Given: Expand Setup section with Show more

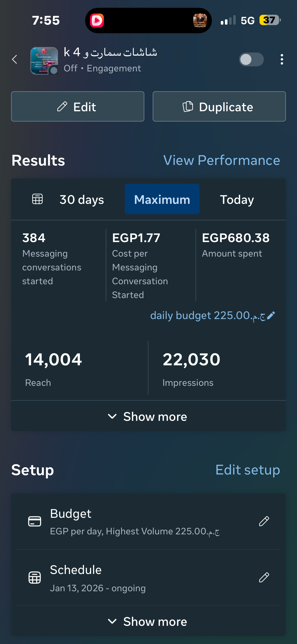Looking at the screenshot, I should click(x=148, y=621).
